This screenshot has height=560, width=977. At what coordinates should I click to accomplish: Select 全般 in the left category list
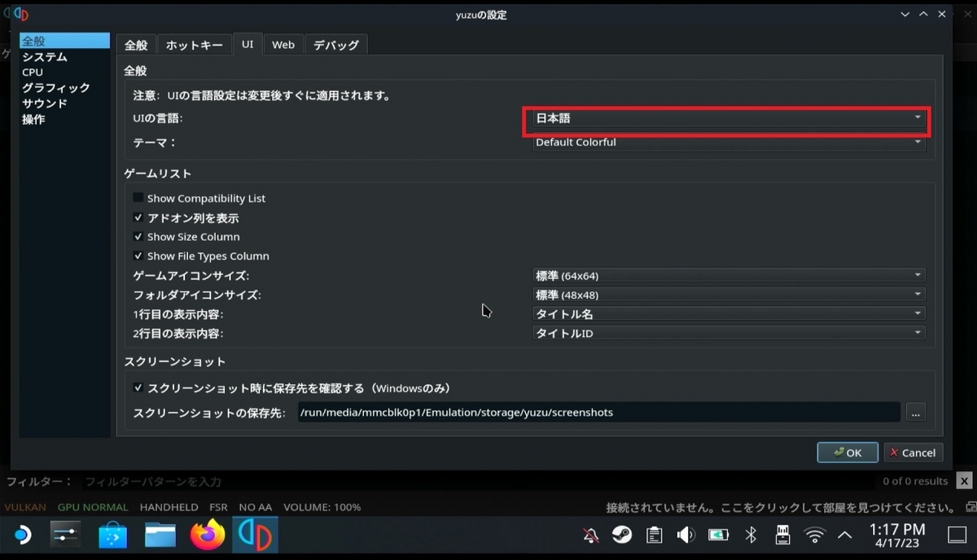pyautogui.click(x=65, y=41)
